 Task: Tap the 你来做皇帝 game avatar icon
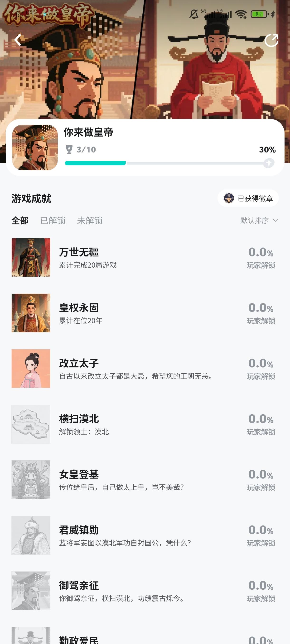tap(35, 147)
